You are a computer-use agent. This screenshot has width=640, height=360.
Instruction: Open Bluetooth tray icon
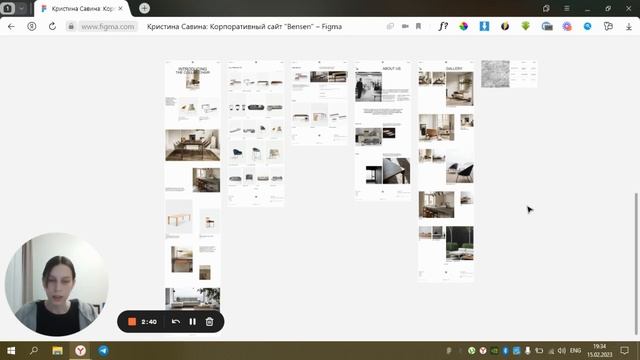[505, 351]
